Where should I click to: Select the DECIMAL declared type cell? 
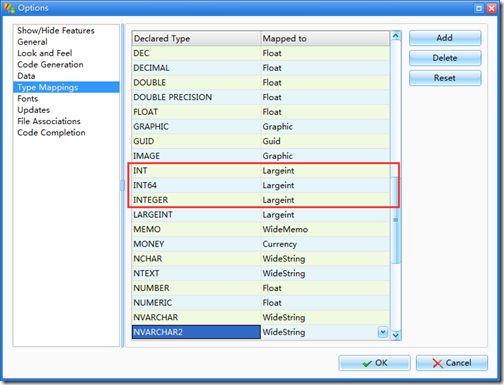click(196, 68)
